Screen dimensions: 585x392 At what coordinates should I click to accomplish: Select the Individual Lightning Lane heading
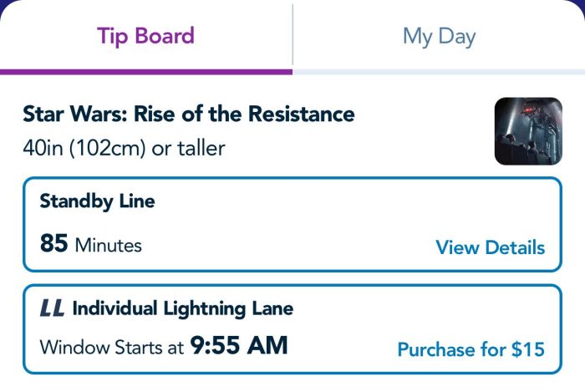pos(183,308)
